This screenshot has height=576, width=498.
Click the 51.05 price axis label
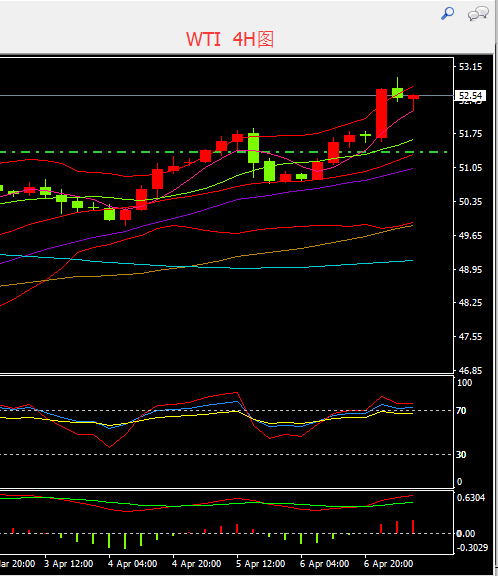[470, 168]
